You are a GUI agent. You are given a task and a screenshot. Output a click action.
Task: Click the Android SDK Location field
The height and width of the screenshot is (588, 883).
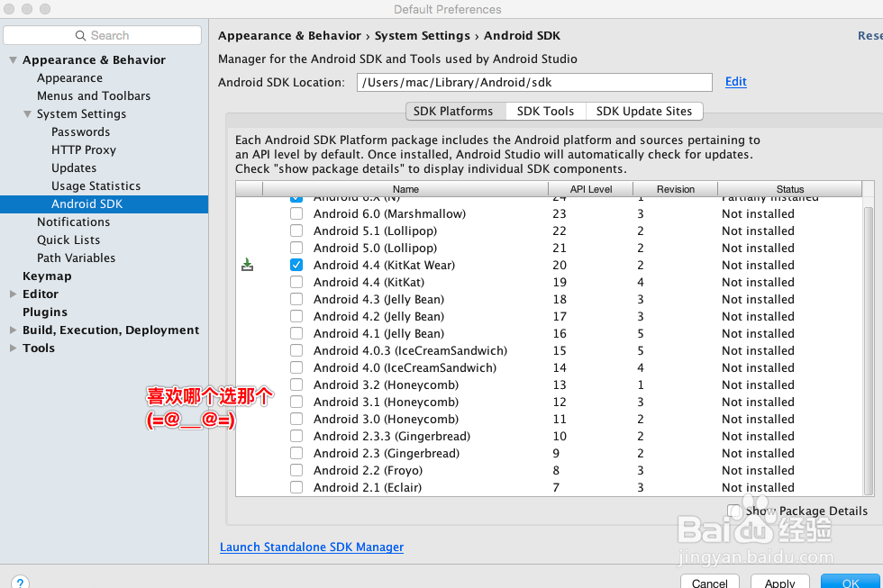click(x=534, y=82)
